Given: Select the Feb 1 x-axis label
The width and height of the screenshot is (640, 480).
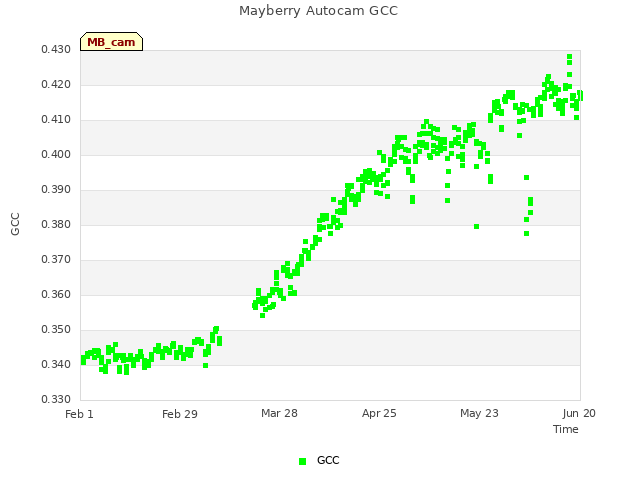Looking at the screenshot, I should click(x=79, y=414).
